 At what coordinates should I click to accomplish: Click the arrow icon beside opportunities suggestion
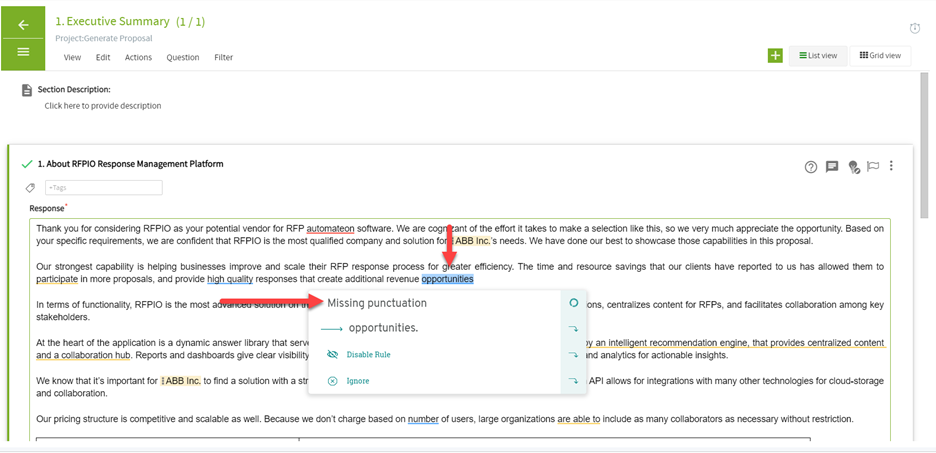(574, 328)
